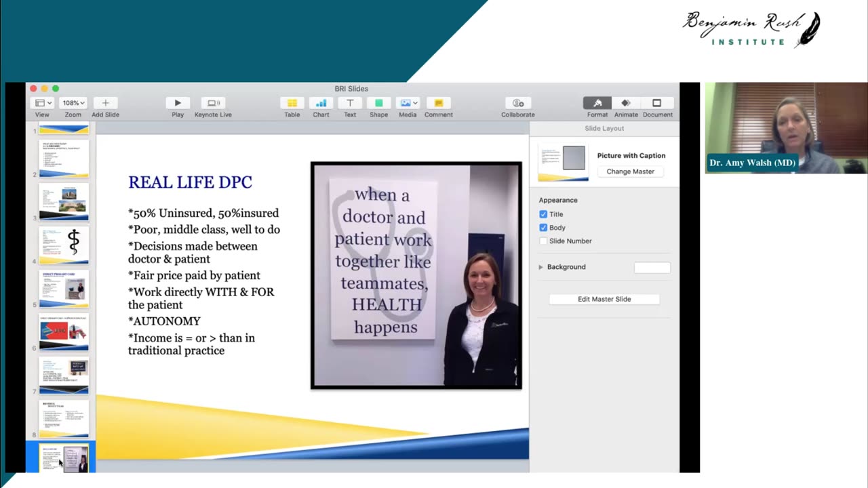Open the View menu button in the toolbar
This screenshot has width=868, height=488.
tap(42, 103)
